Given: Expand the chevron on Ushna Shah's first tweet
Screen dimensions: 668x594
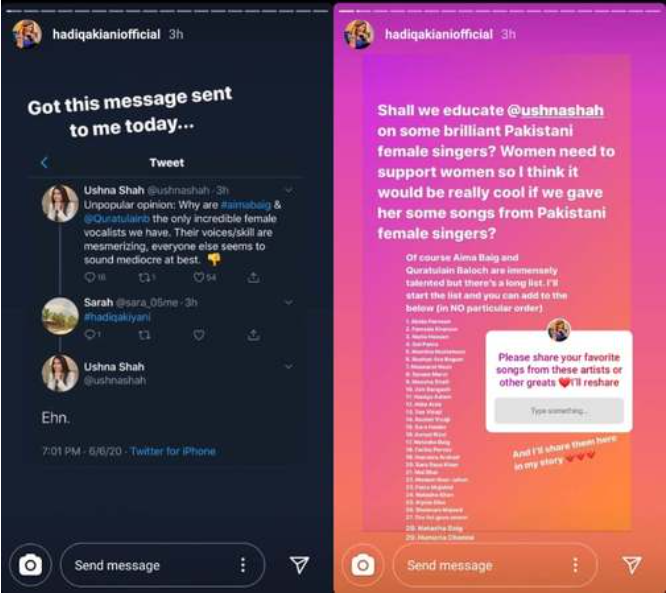Looking at the screenshot, I should [x=288, y=190].
